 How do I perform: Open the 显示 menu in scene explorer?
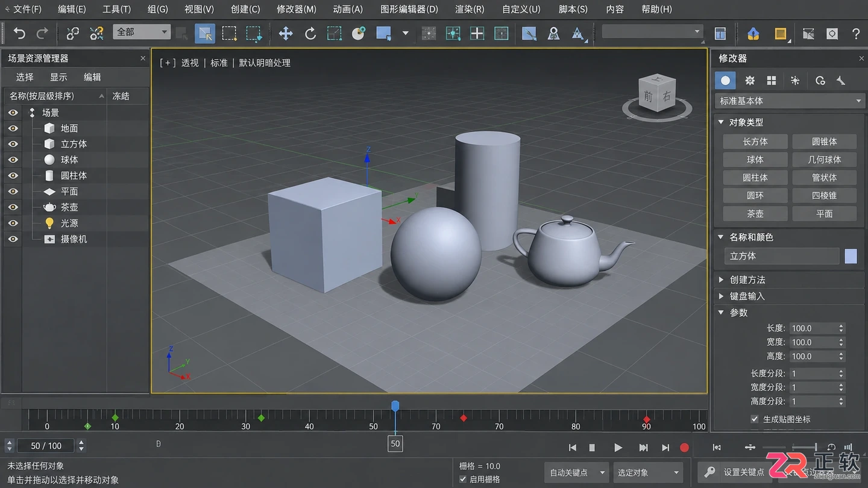[58, 77]
